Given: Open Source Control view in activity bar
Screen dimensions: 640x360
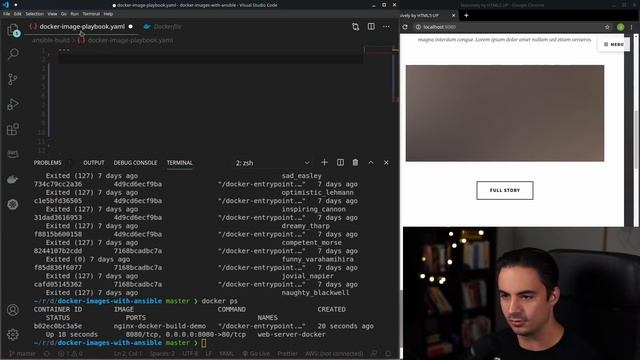Looking at the screenshot, I should tap(13, 79).
